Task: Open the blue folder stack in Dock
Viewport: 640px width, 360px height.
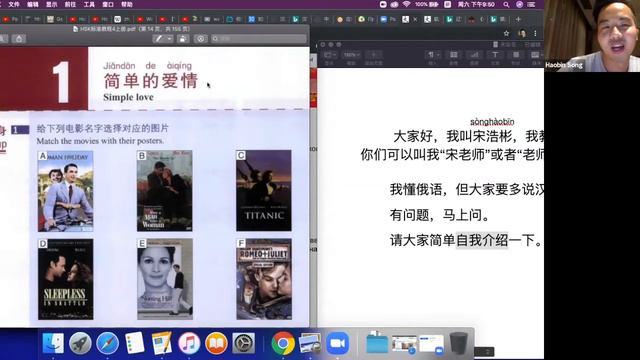Action: pos(377,343)
